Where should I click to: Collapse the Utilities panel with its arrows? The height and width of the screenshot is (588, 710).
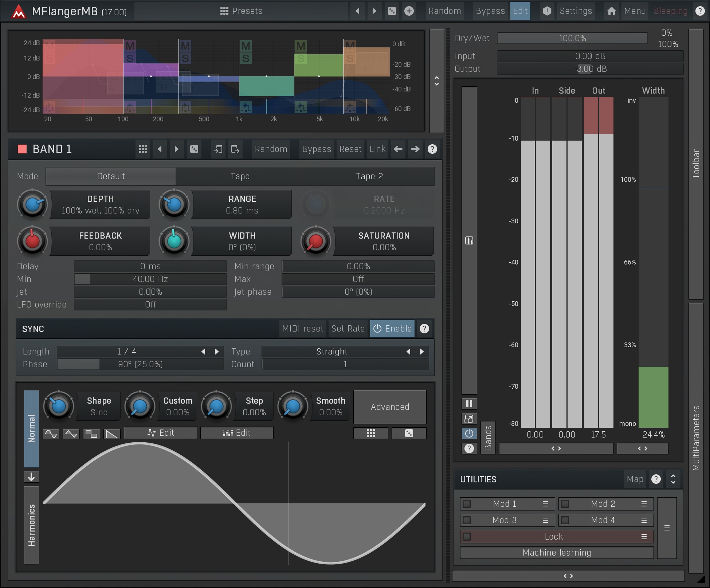673,479
